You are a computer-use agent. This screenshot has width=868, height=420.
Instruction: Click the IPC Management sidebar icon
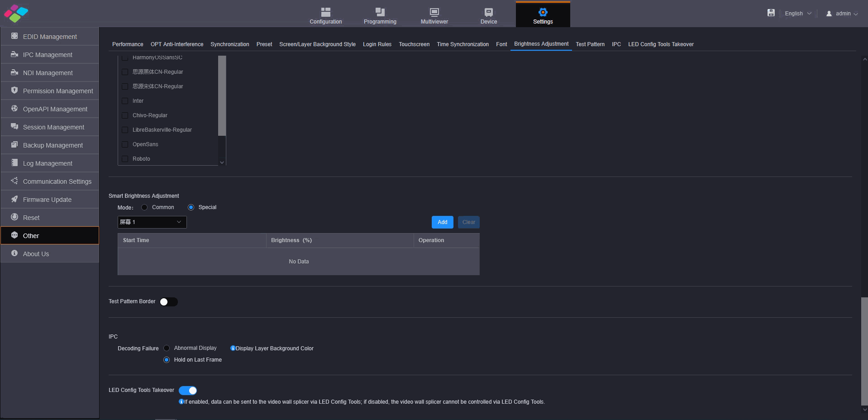(14, 54)
